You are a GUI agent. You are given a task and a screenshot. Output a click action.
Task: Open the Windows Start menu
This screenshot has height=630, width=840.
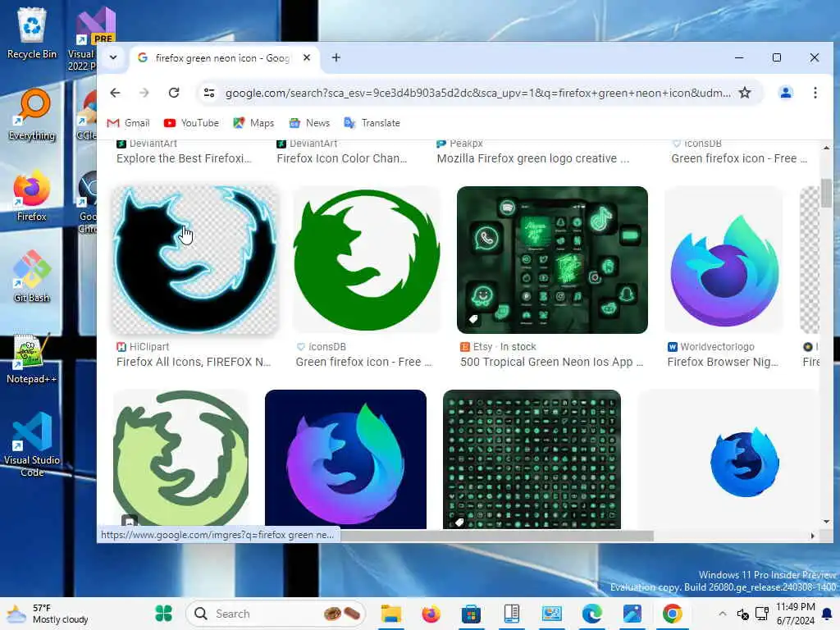click(x=163, y=614)
